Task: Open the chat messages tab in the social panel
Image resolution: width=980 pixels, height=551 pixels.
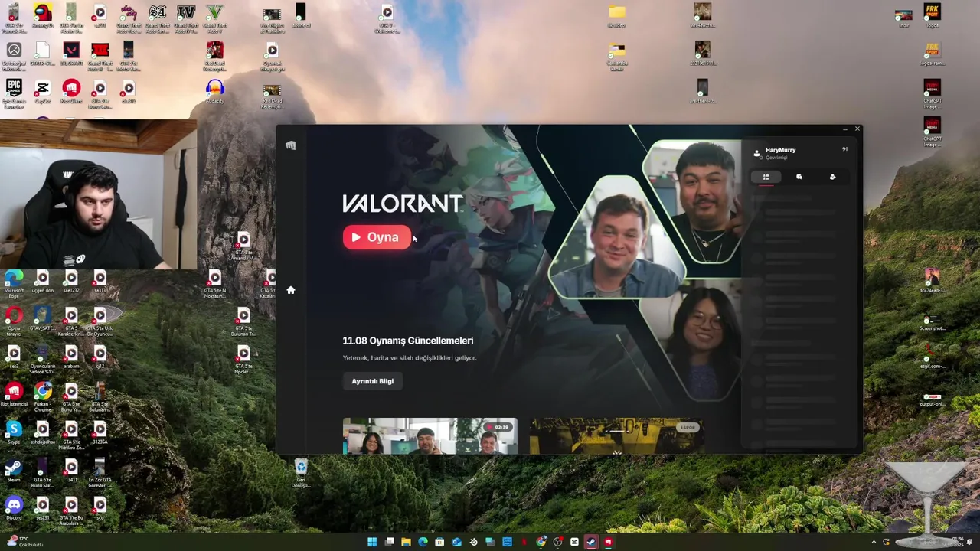Action: click(x=799, y=177)
